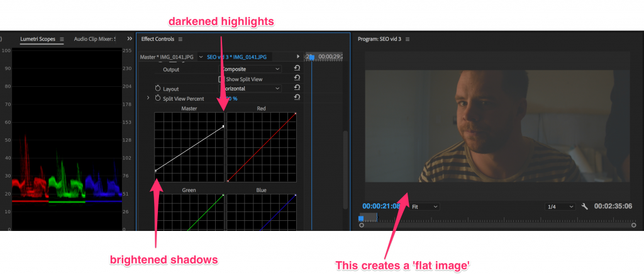This screenshot has width=644, height=275.
Task: Click the Program monitor playhead marker
Action: point(361,218)
